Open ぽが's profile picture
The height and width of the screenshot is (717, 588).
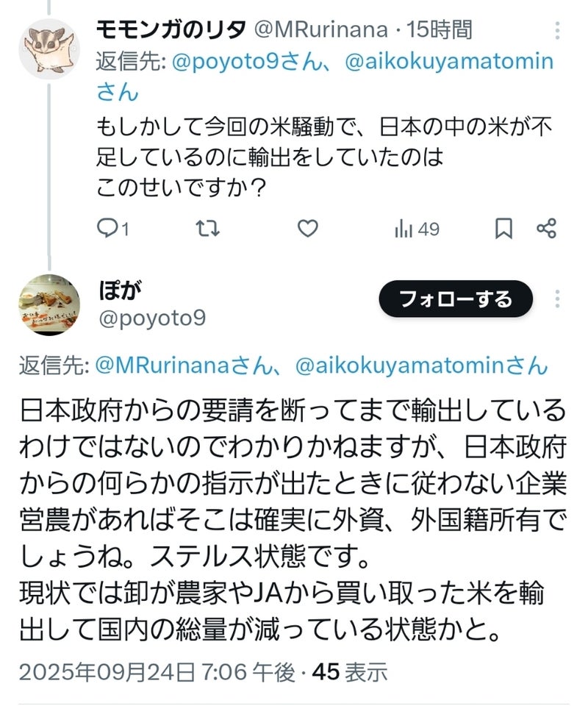[x=49, y=304]
